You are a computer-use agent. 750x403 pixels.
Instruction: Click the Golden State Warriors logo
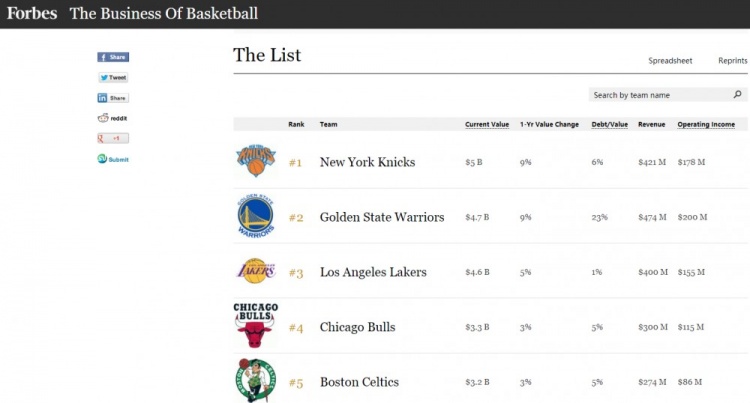click(254, 216)
